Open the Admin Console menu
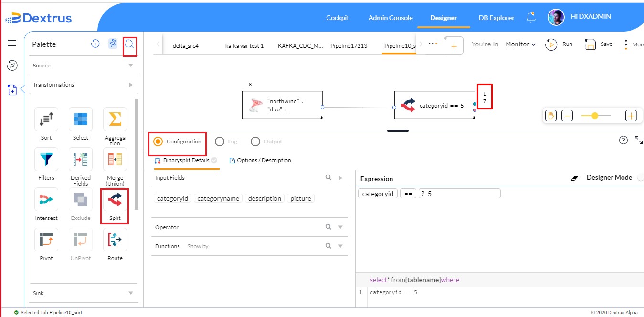The height and width of the screenshot is (317, 644). coord(391,18)
